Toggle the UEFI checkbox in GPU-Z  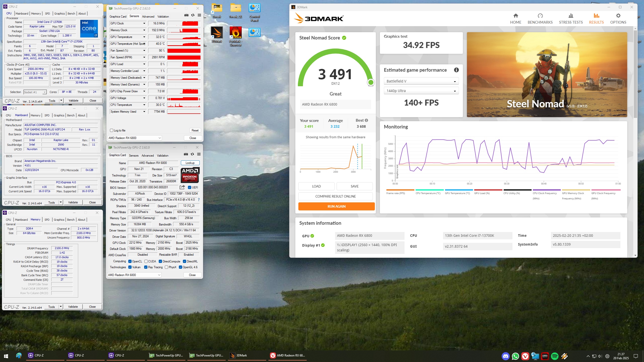click(189, 188)
